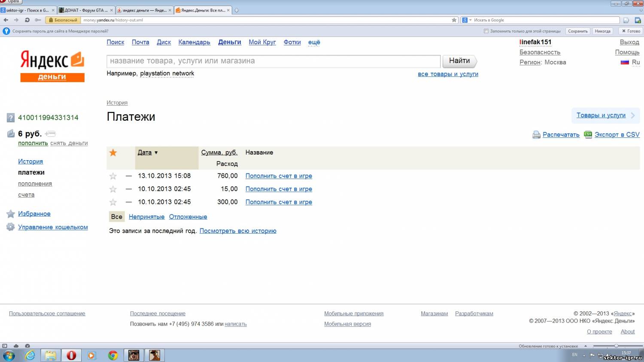644x362 pixels.
Task: Sort by the Сумма, руб. column header
Action: click(219, 152)
